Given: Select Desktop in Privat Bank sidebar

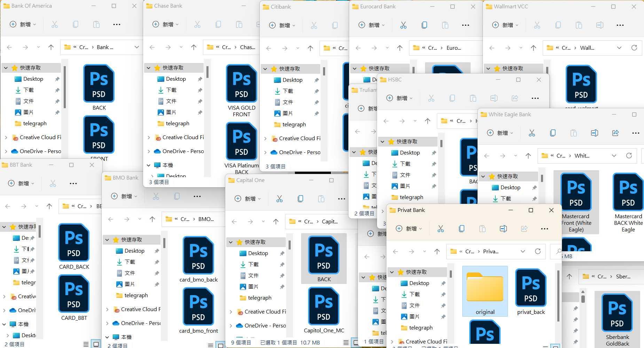Looking at the screenshot, I should click(x=419, y=283).
